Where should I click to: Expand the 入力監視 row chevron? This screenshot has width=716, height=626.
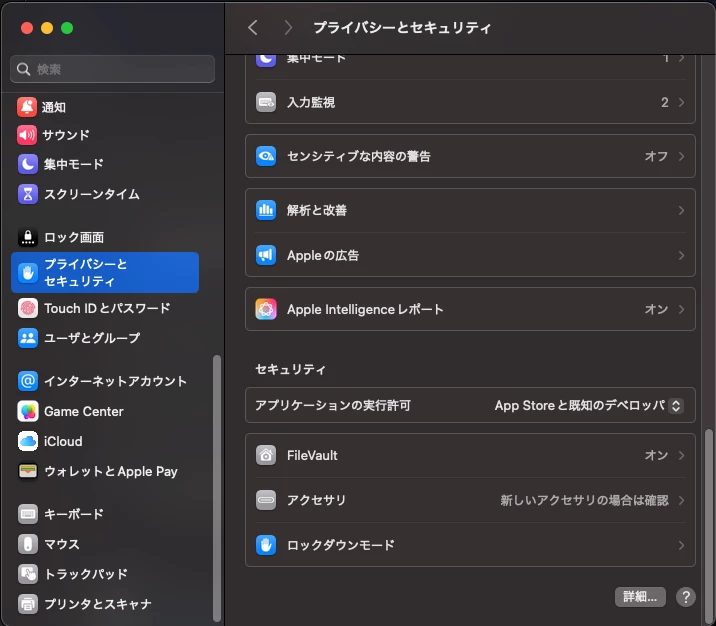tap(681, 102)
